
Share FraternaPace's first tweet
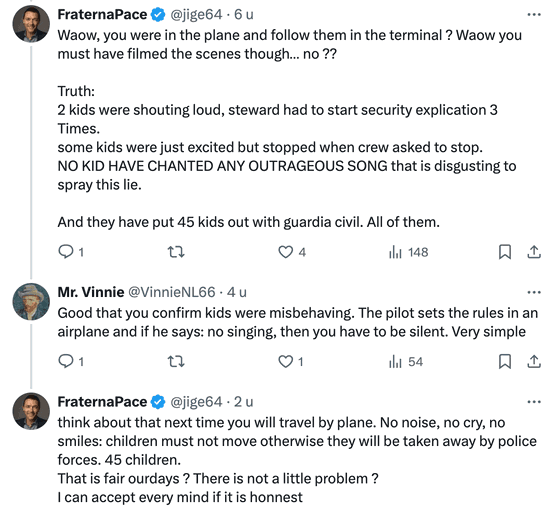534,252
